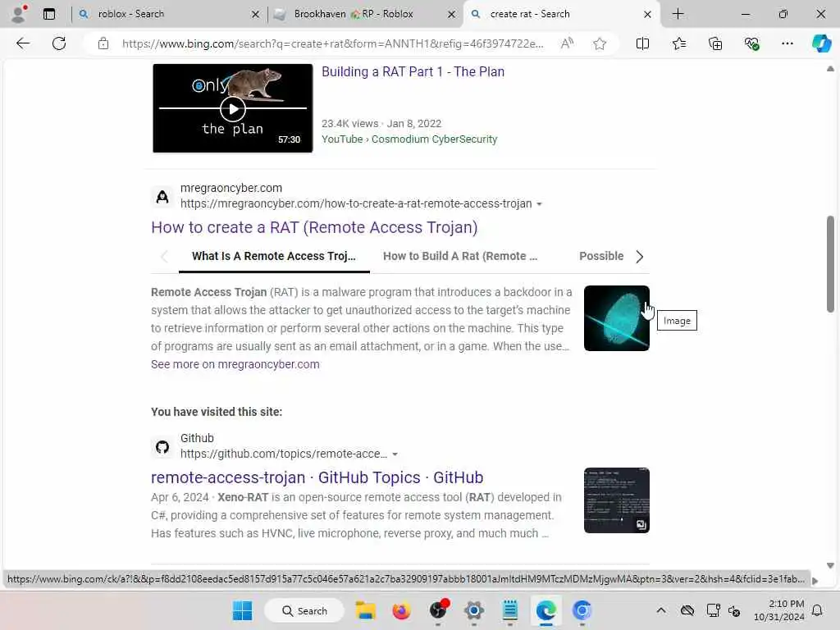Click '23.4K views · Jan 8, 2022' text
The width and height of the screenshot is (840, 630).
[x=381, y=124]
